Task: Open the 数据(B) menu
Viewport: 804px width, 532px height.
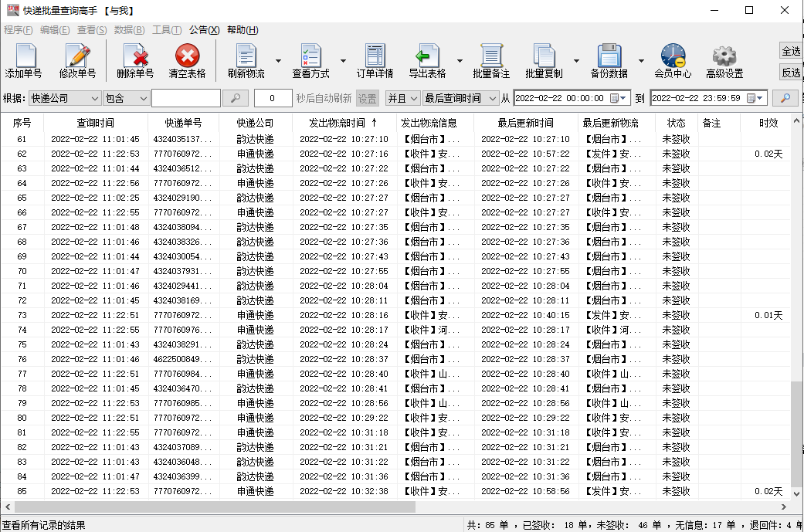Action: click(x=129, y=29)
